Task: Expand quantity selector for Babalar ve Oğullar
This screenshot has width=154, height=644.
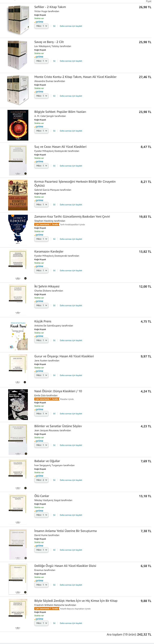Action: [x=41, y=480]
